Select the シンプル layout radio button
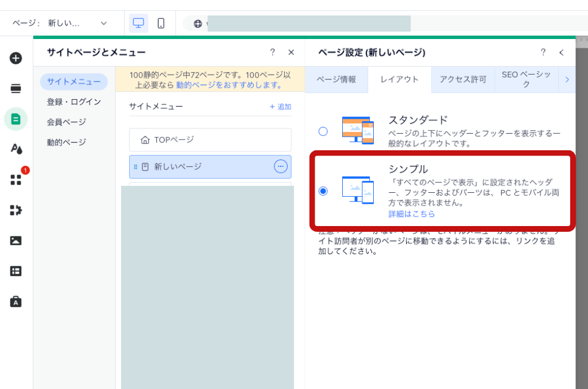588x389 pixels. click(323, 191)
